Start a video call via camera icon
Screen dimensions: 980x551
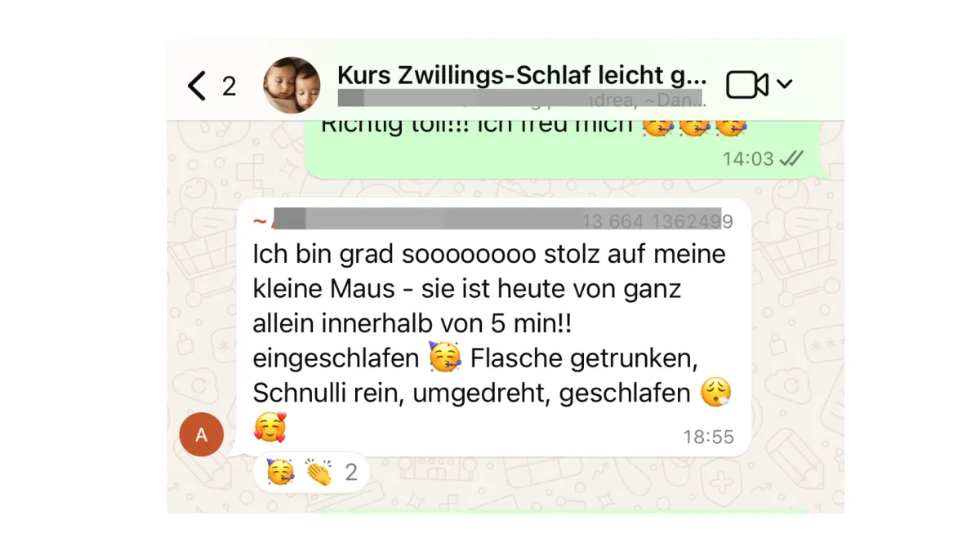(x=747, y=84)
